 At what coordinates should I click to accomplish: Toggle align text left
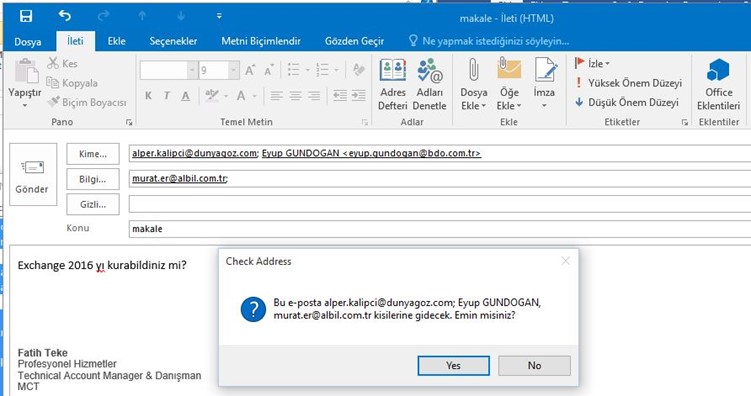point(276,96)
